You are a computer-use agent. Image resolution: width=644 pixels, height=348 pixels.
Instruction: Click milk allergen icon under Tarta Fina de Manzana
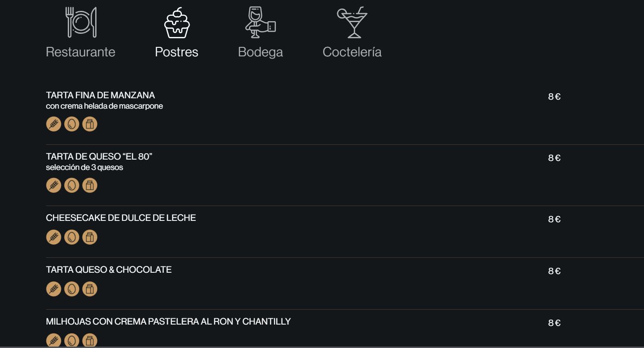click(90, 124)
